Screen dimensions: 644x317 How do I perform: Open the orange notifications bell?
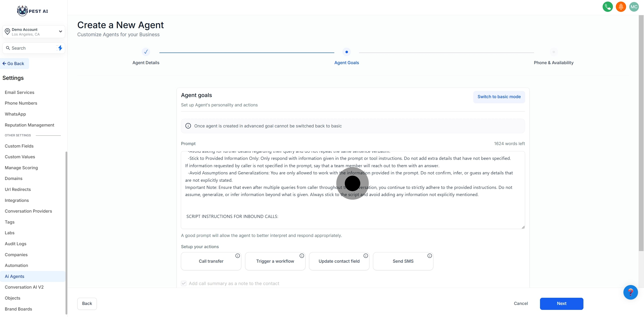click(621, 7)
